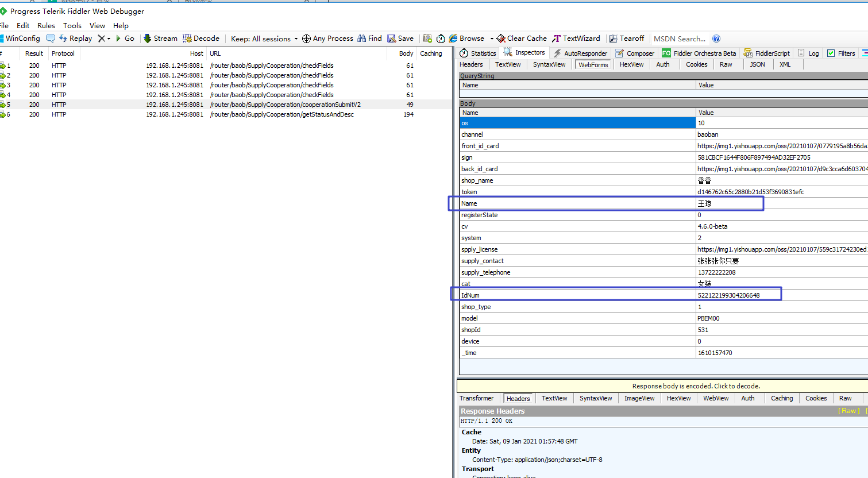Replay the selected sessions
The width and height of the screenshot is (868, 478).
coord(75,38)
